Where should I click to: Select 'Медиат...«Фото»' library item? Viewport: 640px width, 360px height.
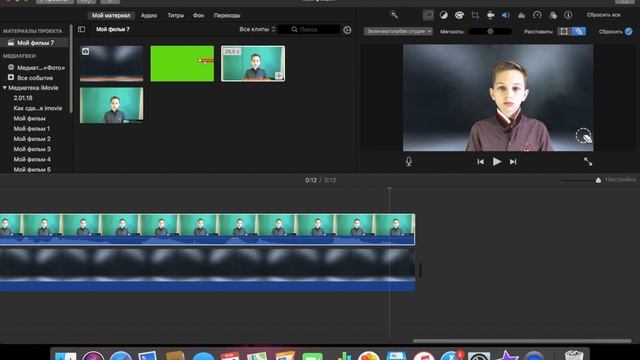pyautogui.click(x=40, y=68)
